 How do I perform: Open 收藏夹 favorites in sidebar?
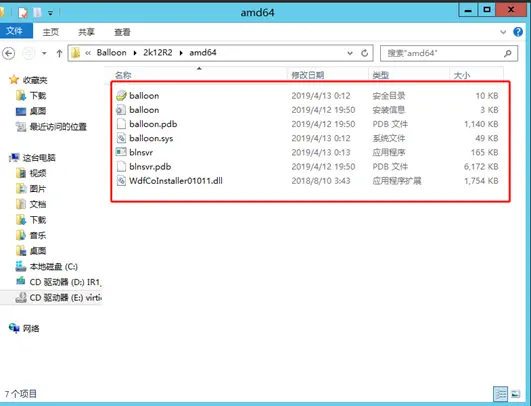(35, 80)
